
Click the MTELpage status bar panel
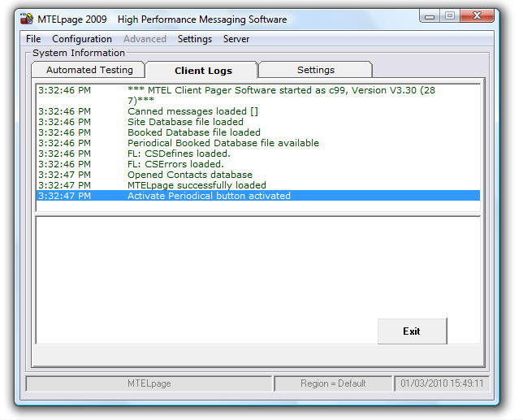tap(149, 383)
